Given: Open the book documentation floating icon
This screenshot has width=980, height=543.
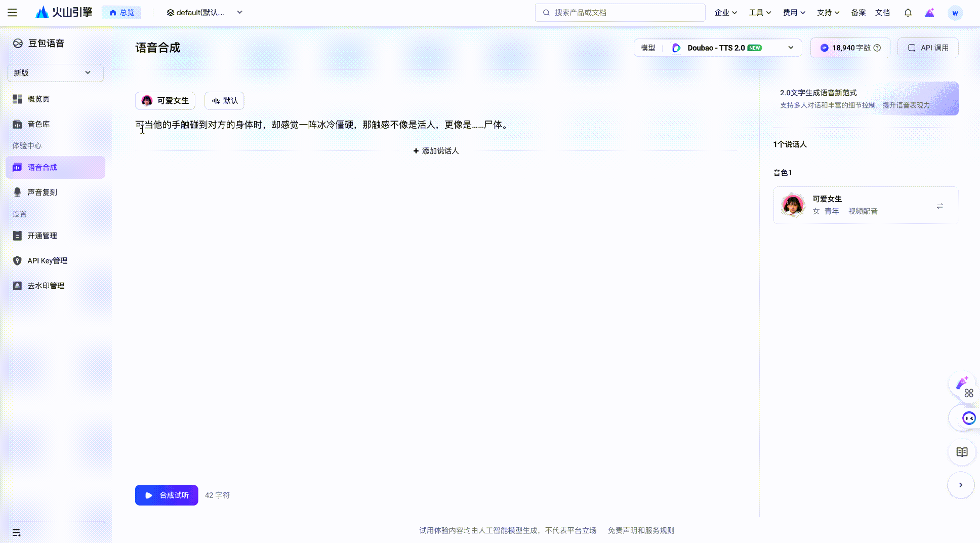Looking at the screenshot, I should coord(962,452).
